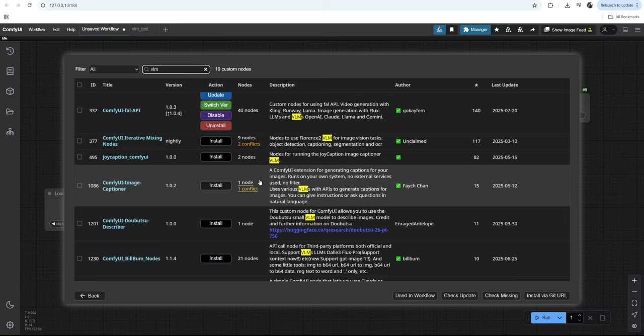Expand the Run button dropdown chevron
Viewport: 644px width, 336px height.
click(559, 318)
